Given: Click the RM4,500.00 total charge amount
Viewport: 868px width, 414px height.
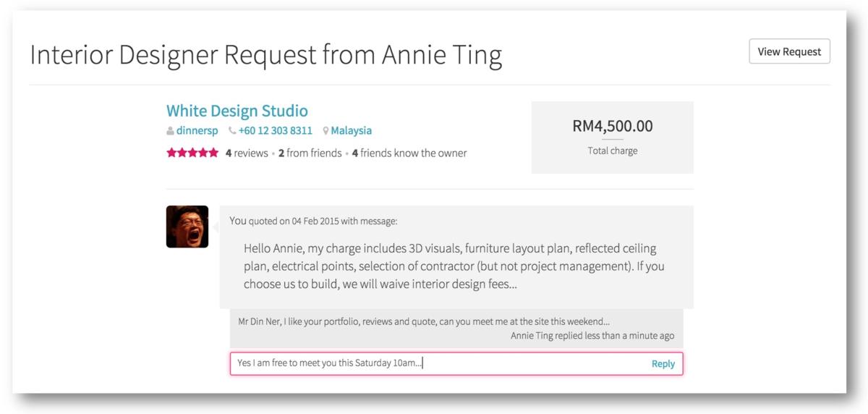Looking at the screenshot, I should [612, 127].
